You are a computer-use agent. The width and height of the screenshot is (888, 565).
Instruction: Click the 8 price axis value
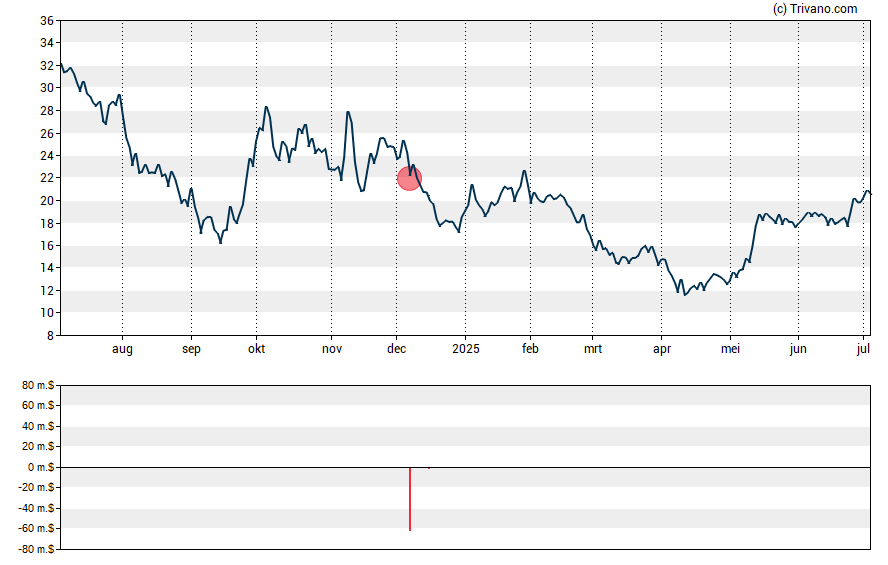50,336
